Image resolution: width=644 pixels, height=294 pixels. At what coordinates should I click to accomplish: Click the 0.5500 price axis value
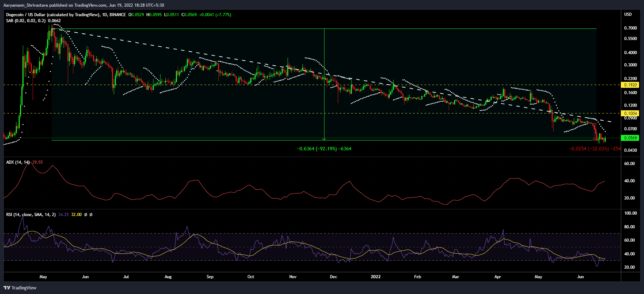click(x=631, y=39)
